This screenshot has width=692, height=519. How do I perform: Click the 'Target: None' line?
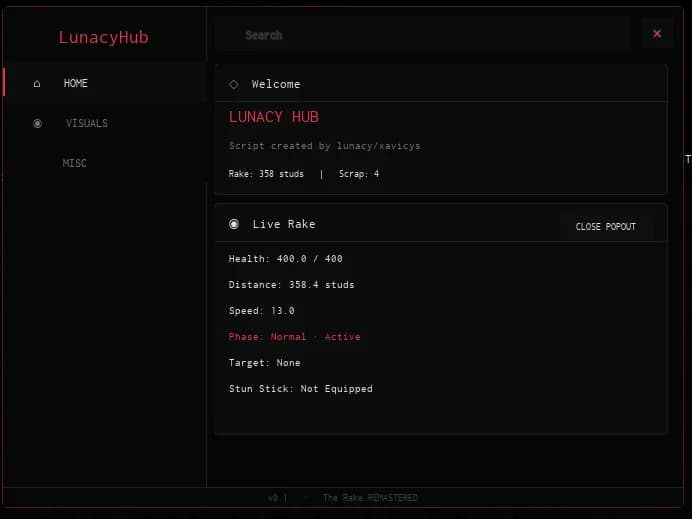[x=264, y=363]
